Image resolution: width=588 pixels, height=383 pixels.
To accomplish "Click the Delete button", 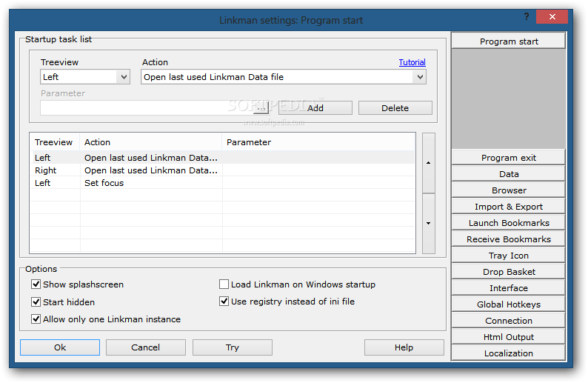I will 395,108.
